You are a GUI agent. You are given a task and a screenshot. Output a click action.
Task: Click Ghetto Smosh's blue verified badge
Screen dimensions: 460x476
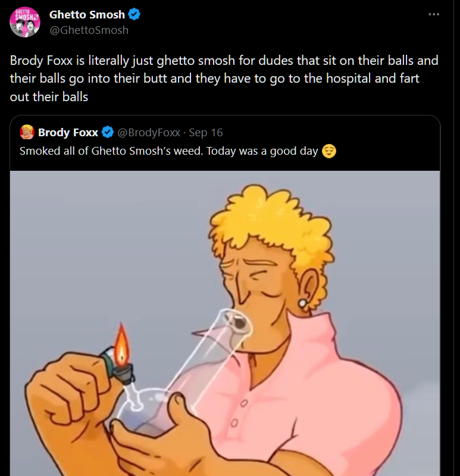click(136, 15)
